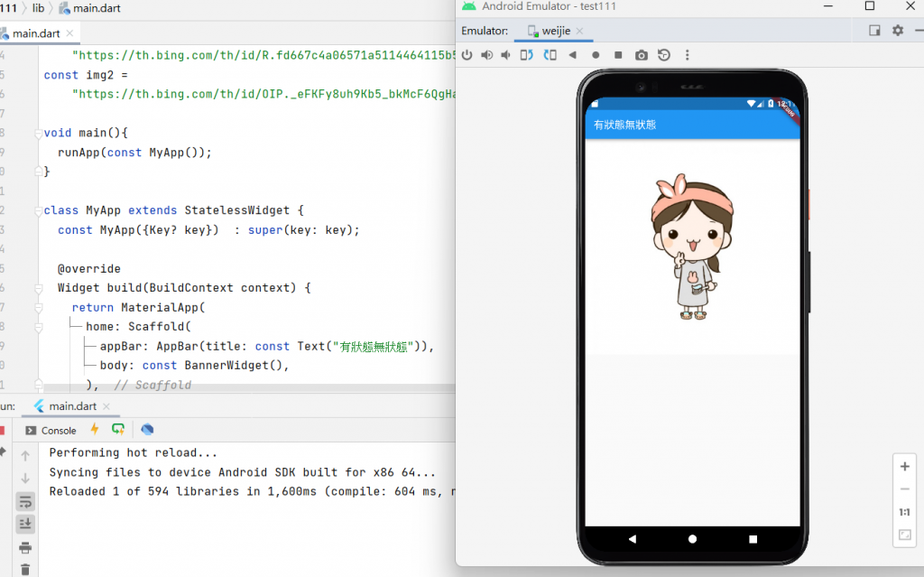Click main.dart breadcrumb item
The width and height of the screenshot is (924, 577).
tap(90, 8)
